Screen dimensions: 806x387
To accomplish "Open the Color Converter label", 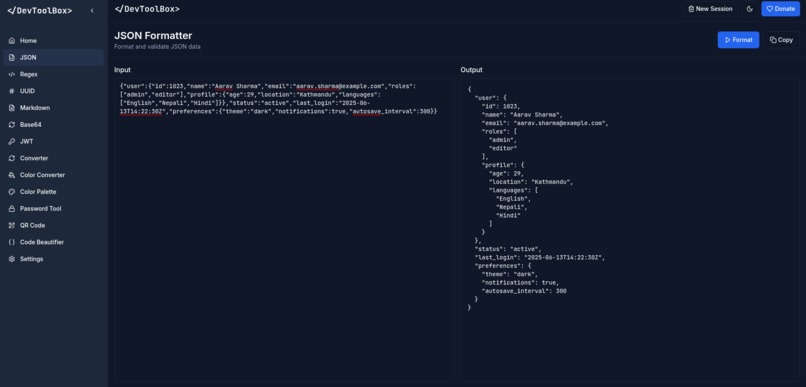I will click(43, 175).
